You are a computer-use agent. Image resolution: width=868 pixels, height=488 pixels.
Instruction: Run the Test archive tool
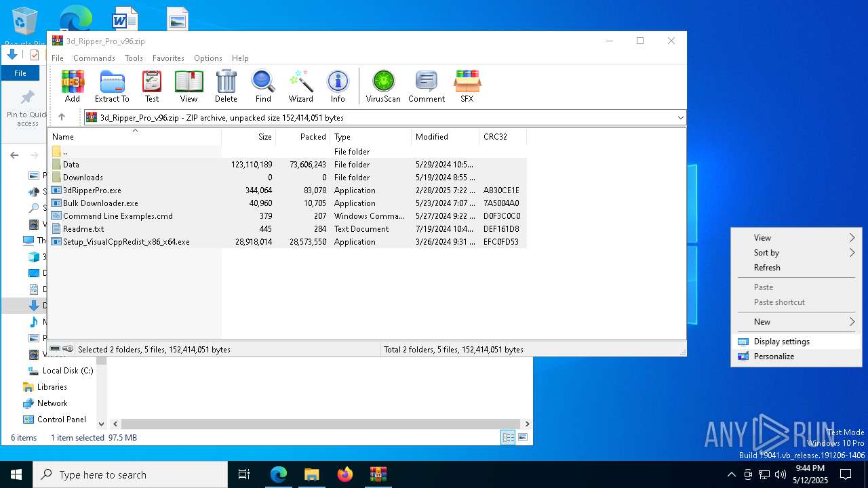click(x=152, y=86)
